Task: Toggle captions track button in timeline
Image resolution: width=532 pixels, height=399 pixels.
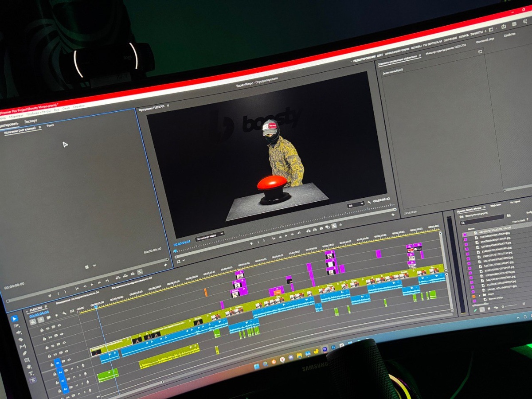Action: [72, 311]
